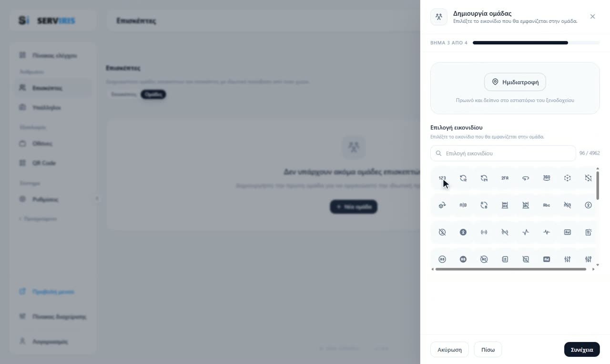Screen dimensions: 610x364
Task: Pick the crossed-out abacus icon
Action: click(x=526, y=205)
